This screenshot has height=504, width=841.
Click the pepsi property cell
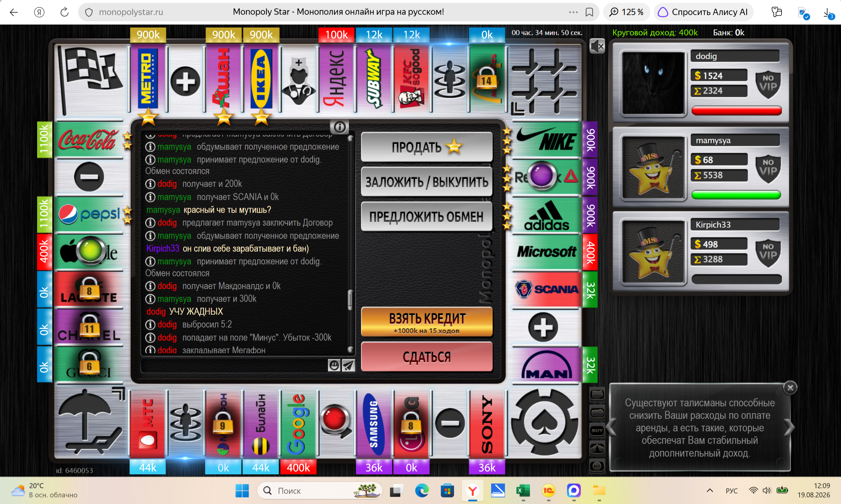89,215
